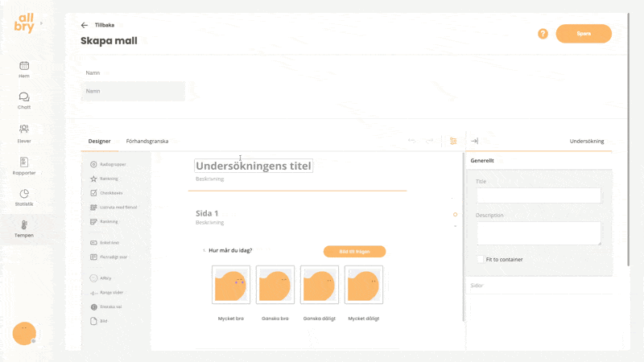Open the Undersökning property selector
Viewport: 644px width, 362px height.
586,141
